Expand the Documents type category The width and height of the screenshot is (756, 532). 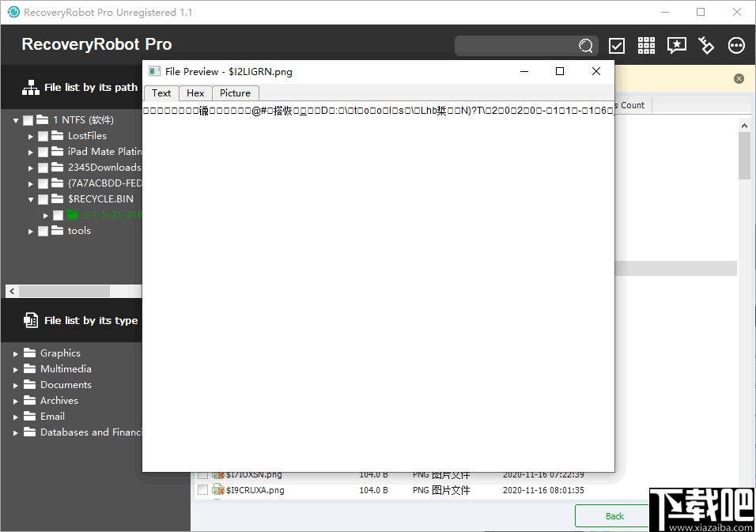pyautogui.click(x=16, y=385)
